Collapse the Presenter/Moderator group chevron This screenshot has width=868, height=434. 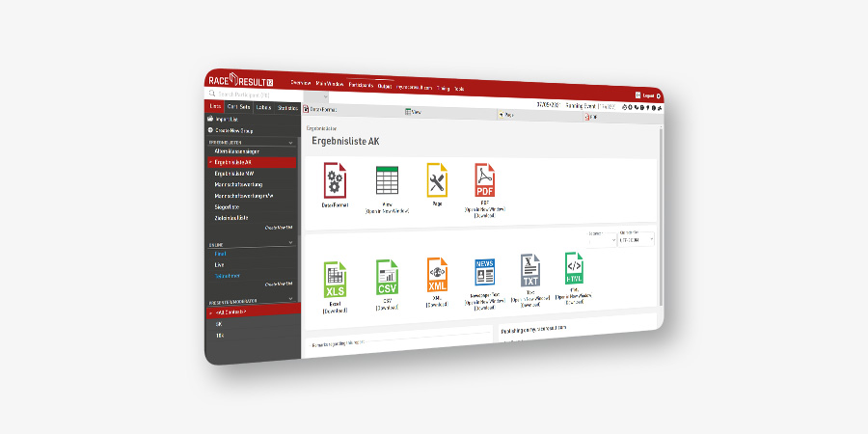pyautogui.click(x=290, y=300)
